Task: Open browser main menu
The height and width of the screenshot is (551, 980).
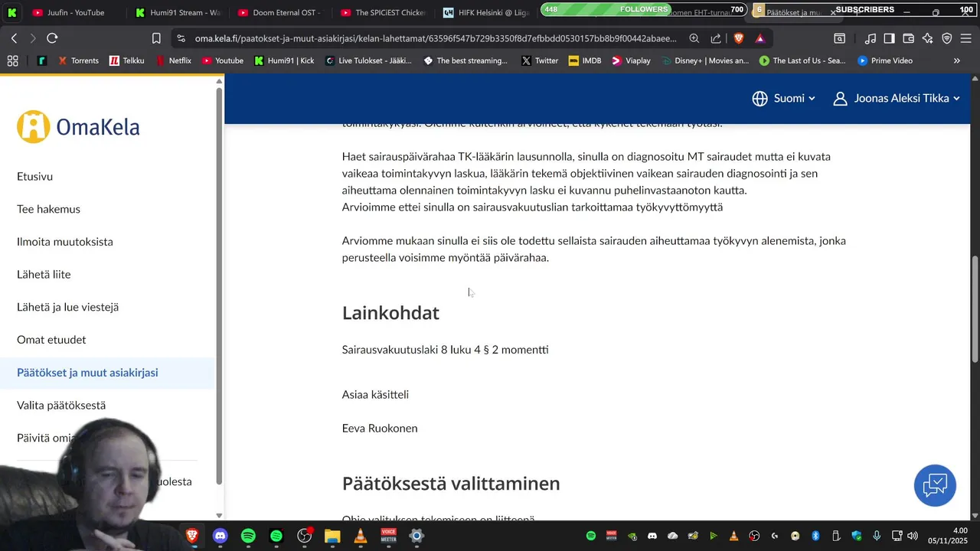Action: (x=966, y=38)
